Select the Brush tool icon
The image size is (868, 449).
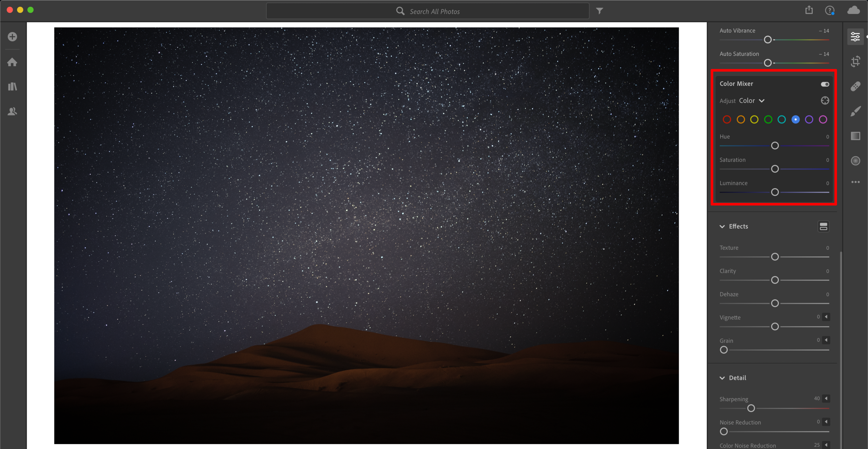[x=856, y=111]
